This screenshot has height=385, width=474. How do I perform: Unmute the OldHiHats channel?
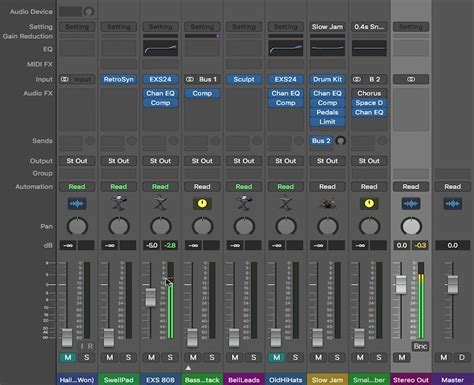pyautogui.click(x=276, y=357)
